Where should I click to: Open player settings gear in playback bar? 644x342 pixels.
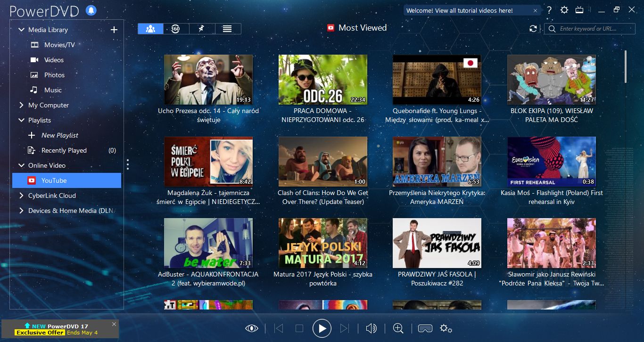446,328
